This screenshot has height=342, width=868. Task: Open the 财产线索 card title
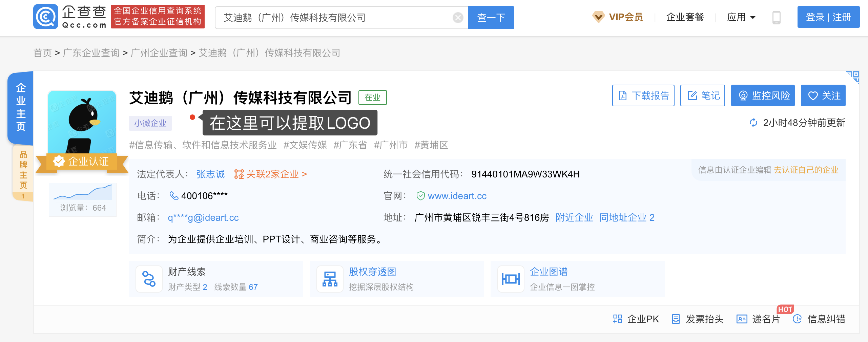187,272
